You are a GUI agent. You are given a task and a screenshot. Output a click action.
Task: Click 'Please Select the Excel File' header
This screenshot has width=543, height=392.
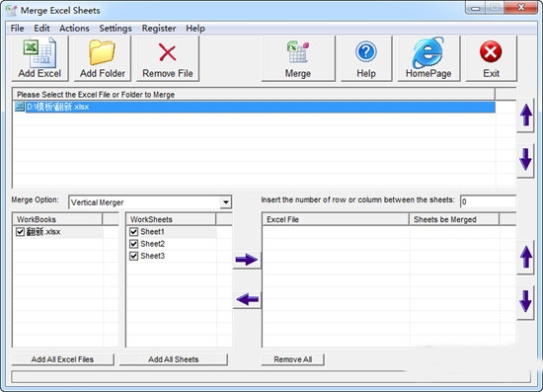coord(254,94)
